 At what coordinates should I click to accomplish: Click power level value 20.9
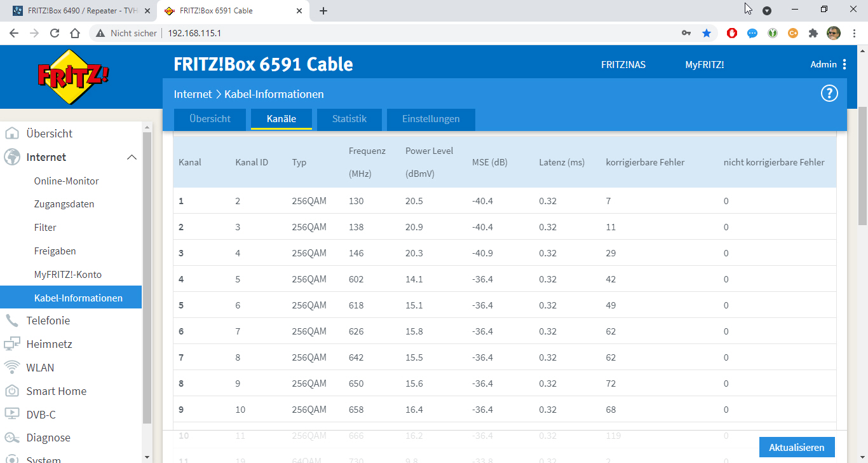point(416,227)
